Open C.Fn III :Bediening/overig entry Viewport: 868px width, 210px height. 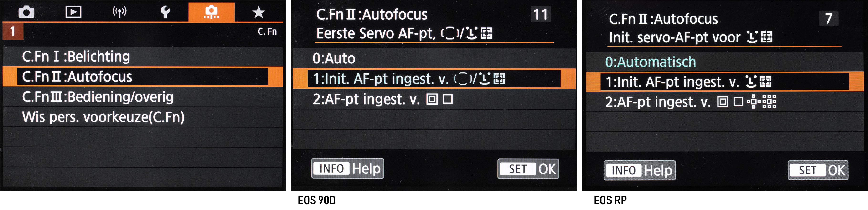coord(98,97)
